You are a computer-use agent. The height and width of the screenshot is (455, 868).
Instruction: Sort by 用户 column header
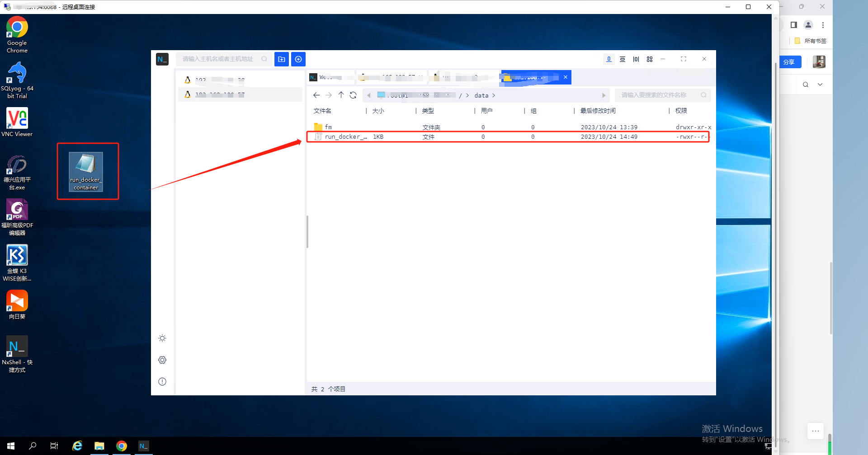pyautogui.click(x=487, y=111)
